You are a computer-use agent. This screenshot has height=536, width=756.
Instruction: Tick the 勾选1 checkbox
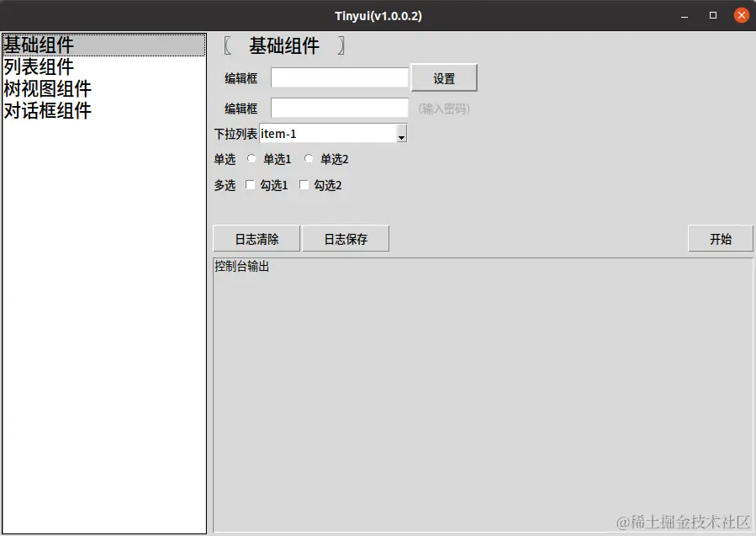[250, 185]
